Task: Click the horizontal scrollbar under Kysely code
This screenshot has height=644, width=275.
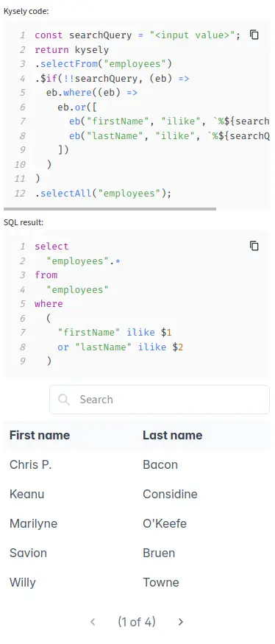Action: [x=110, y=208]
